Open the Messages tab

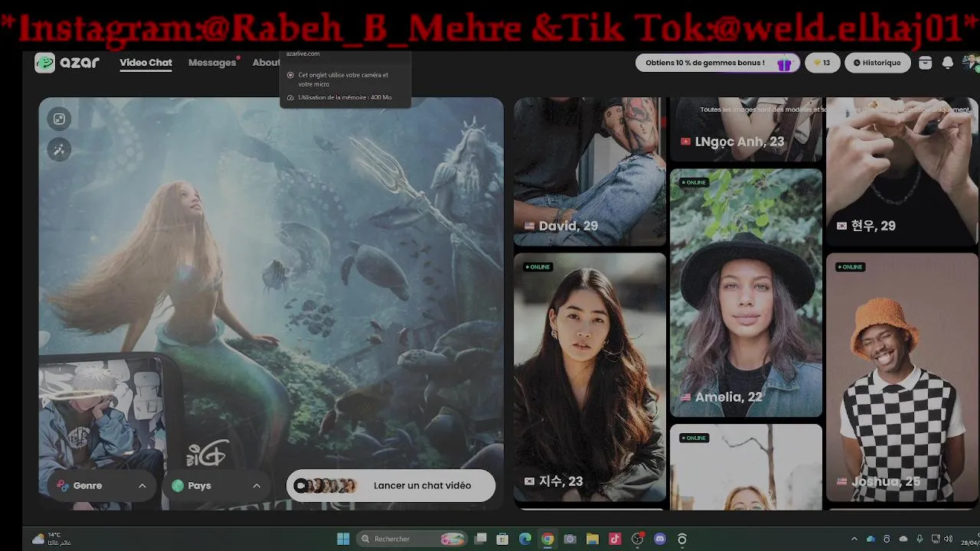212,63
